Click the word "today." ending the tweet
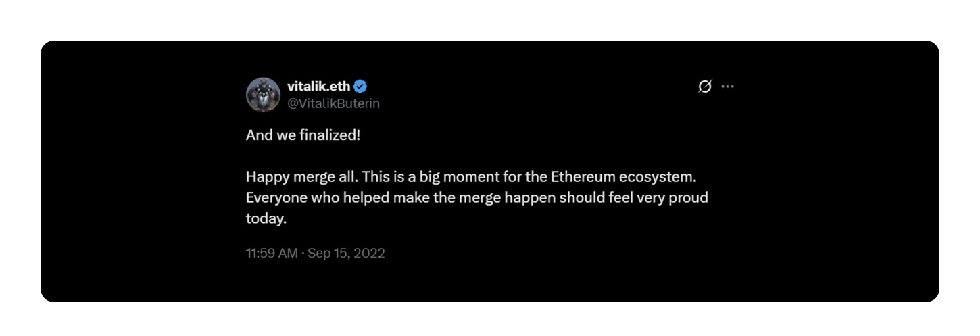 (x=266, y=219)
